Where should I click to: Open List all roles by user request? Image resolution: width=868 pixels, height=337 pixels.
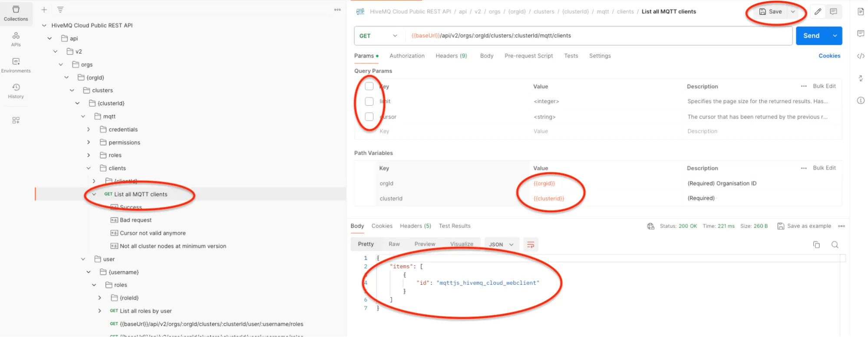[145, 311]
